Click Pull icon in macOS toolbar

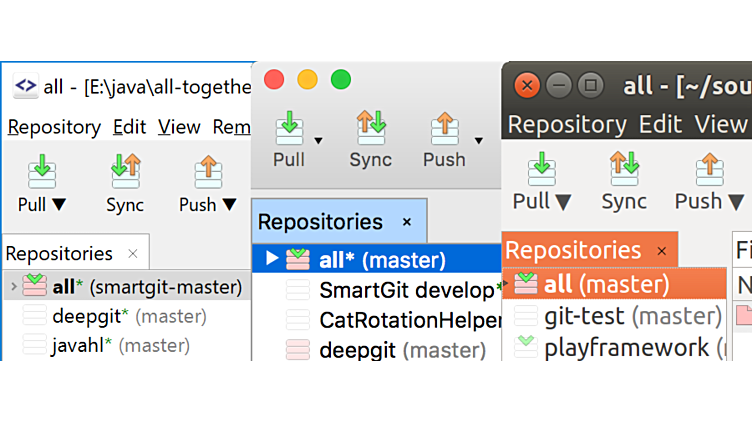[x=289, y=127]
